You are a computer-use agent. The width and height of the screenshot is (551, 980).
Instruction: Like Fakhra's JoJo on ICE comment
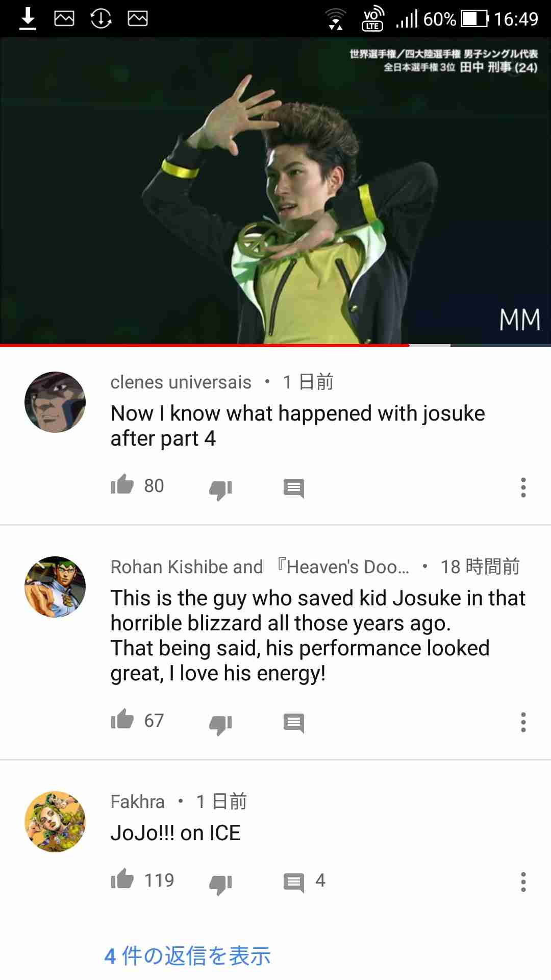tap(122, 879)
